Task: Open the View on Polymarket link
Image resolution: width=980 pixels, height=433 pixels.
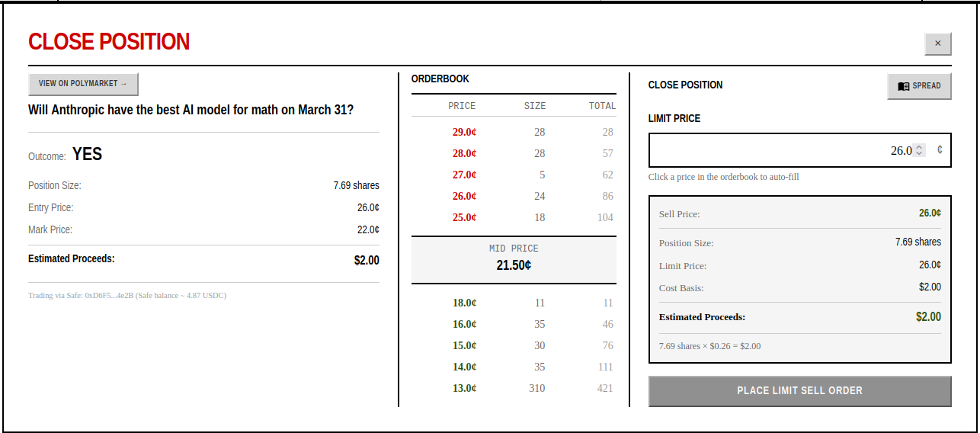Action: [x=83, y=84]
